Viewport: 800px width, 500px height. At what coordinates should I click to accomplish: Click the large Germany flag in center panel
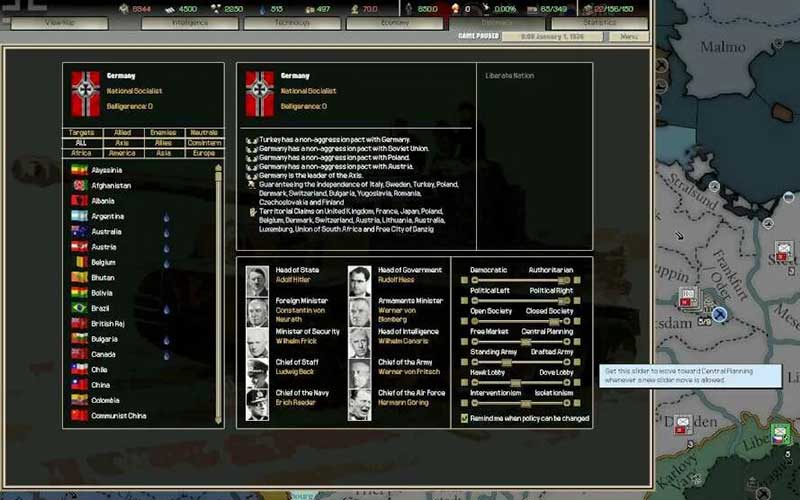point(260,93)
